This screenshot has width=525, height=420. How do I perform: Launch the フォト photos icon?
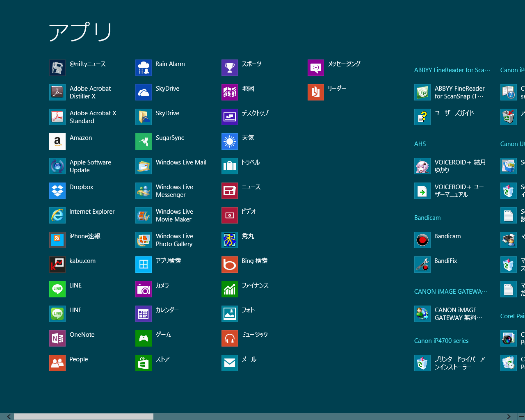230,314
